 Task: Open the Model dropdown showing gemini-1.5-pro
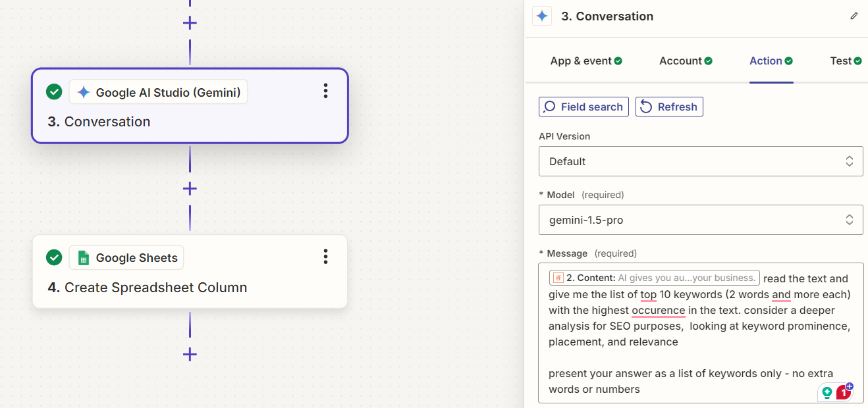click(700, 220)
